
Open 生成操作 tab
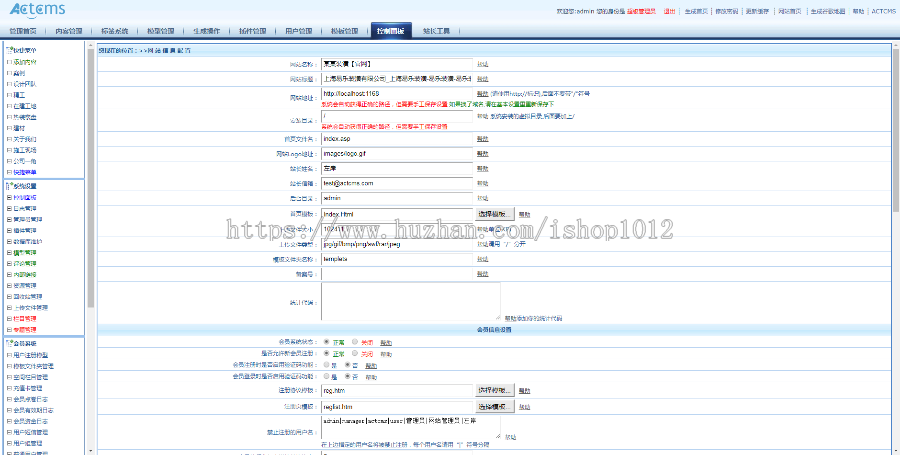(x=206, y=31)
